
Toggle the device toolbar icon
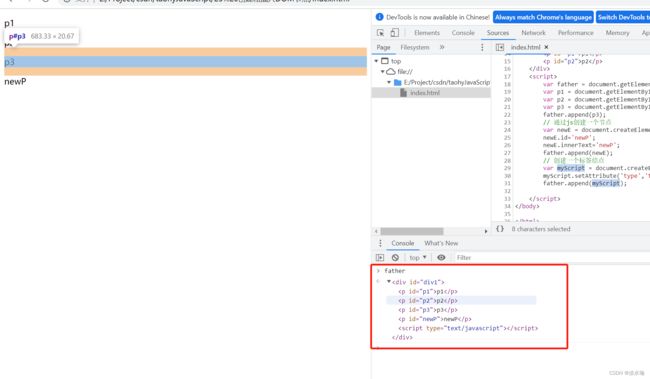[x=395, y=32]
